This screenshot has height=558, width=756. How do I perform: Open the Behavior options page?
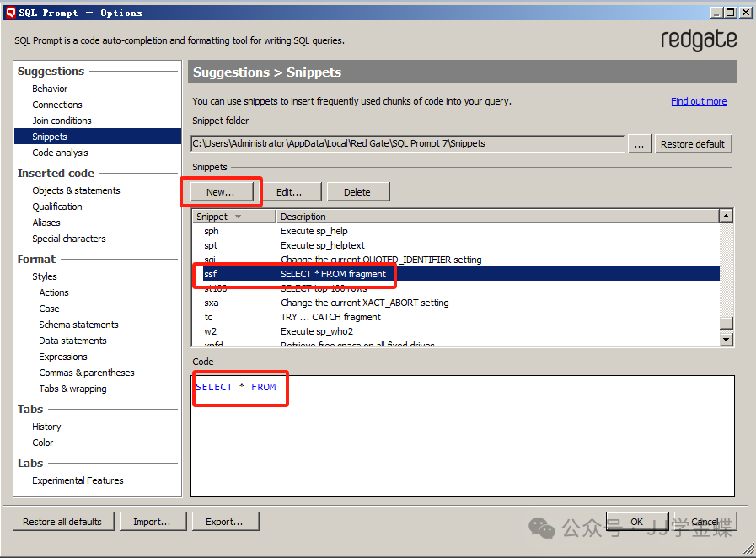pyautogui.click(x=50, y=89)
